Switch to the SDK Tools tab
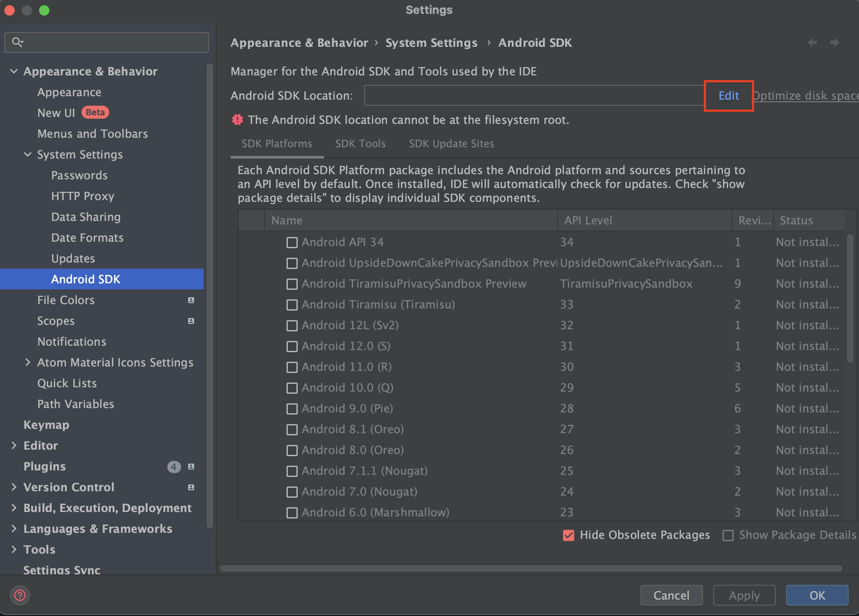 (360, 144)
